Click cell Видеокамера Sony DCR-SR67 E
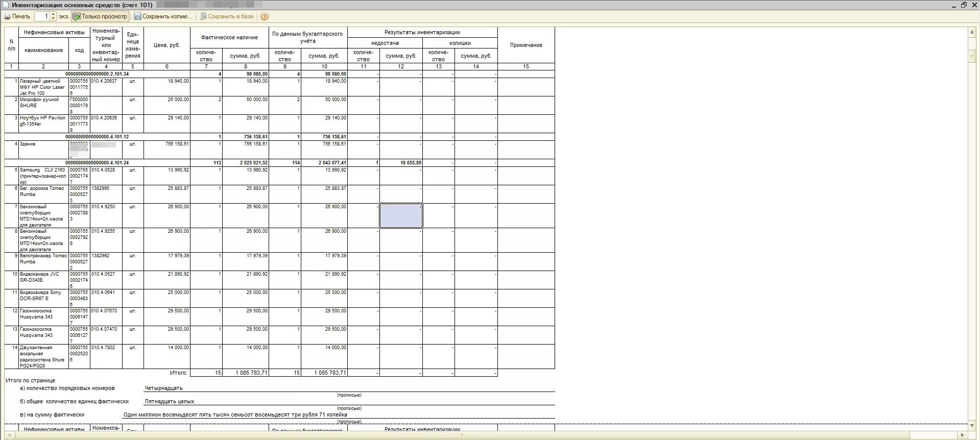Image resolution: width=980 pixels, height=440 pixels. pos(43,298)
